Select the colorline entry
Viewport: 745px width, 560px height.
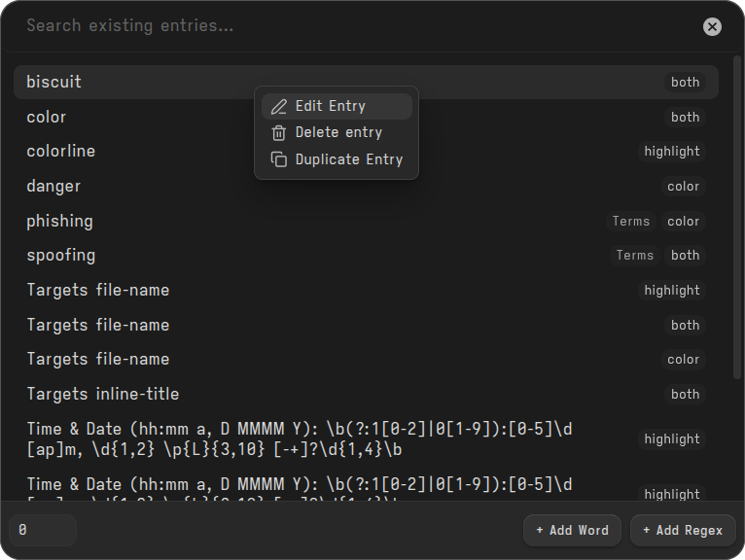click(x=366, y=152)
